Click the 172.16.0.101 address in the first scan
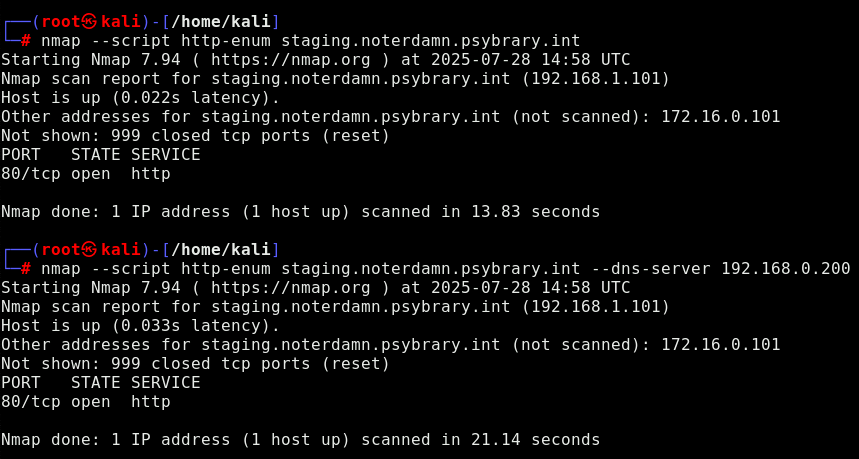Image resolution: width=859 pixels, height=459 pixels. (x=721, y=117)
